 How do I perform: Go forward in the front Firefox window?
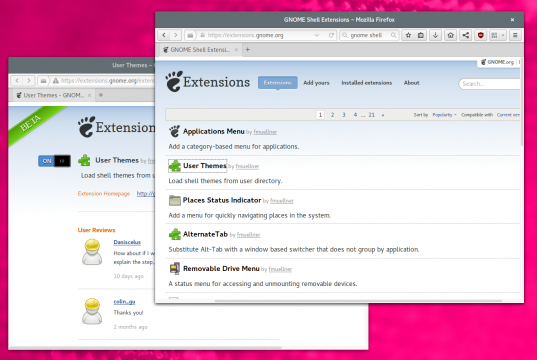176,35
